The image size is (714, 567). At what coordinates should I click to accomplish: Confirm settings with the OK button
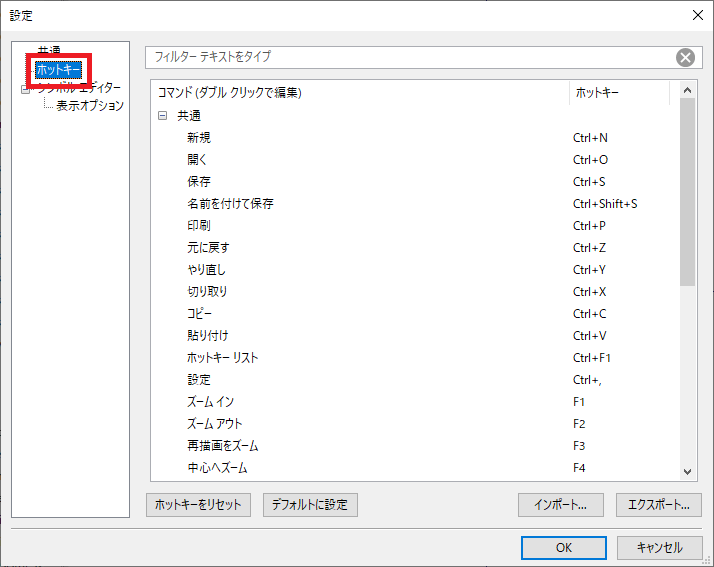[x=564, y=547]
